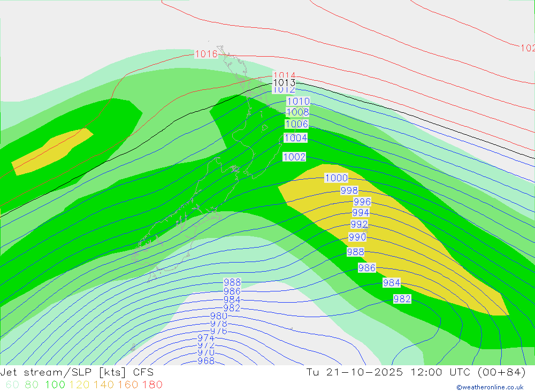Image resolution: width=535 pixels, height=392 pixels.
Task: Click the 968 isobar label
Action: (x=206, y=360)
